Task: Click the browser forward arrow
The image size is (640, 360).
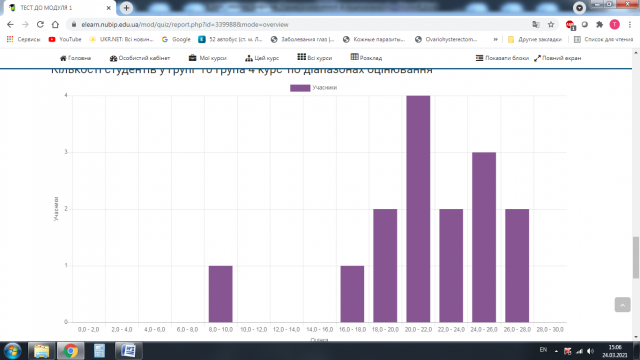Action: pyautogui.click(x=25, y=24)
